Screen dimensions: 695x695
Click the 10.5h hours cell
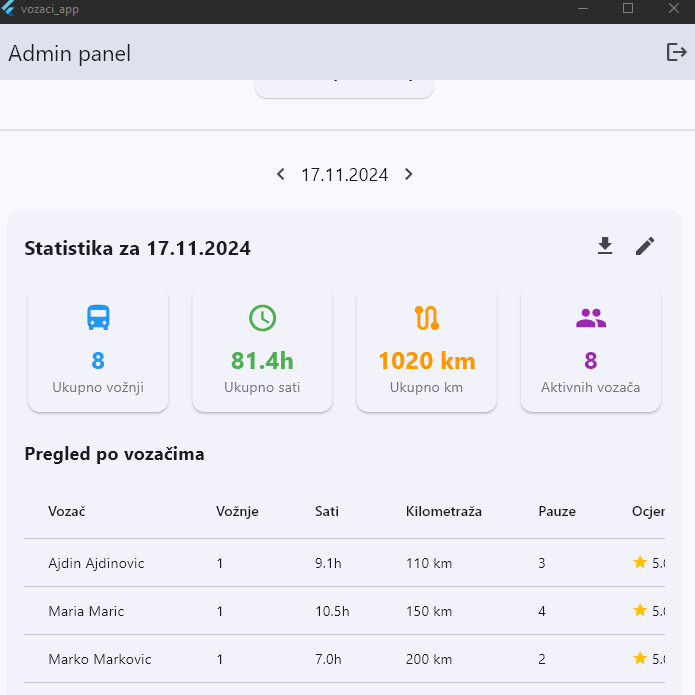coord(332,611)
